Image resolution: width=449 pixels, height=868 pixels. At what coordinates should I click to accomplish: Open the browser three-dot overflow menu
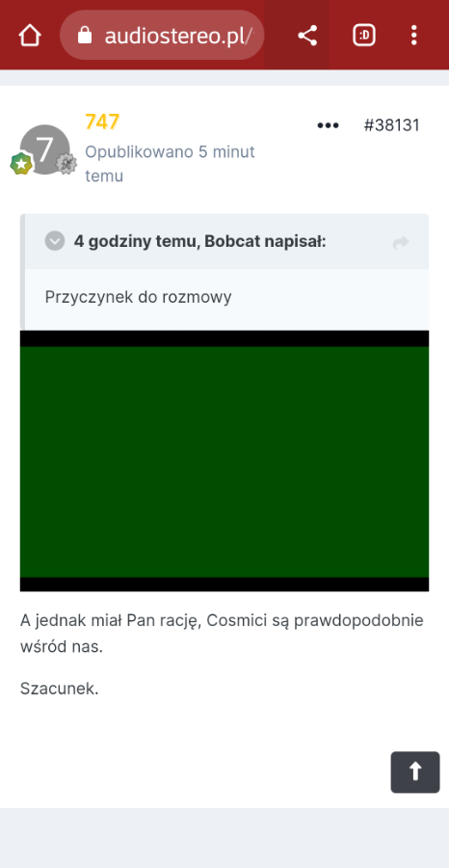click(x=413, y=36)
